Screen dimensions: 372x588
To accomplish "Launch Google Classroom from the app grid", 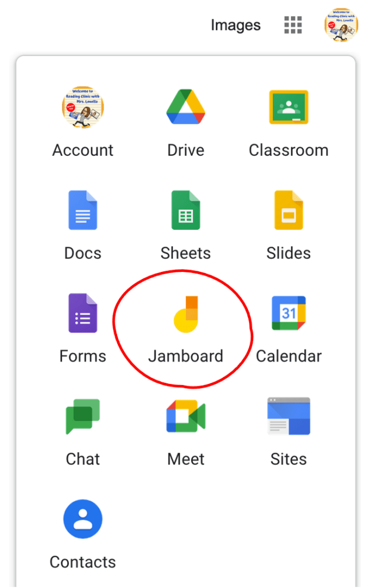I will click(288, 107).
